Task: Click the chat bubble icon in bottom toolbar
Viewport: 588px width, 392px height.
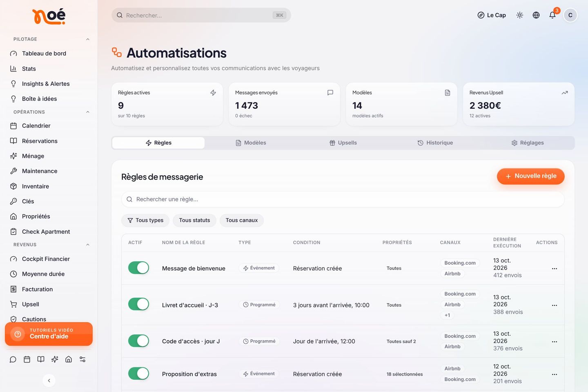Action: 13,359
